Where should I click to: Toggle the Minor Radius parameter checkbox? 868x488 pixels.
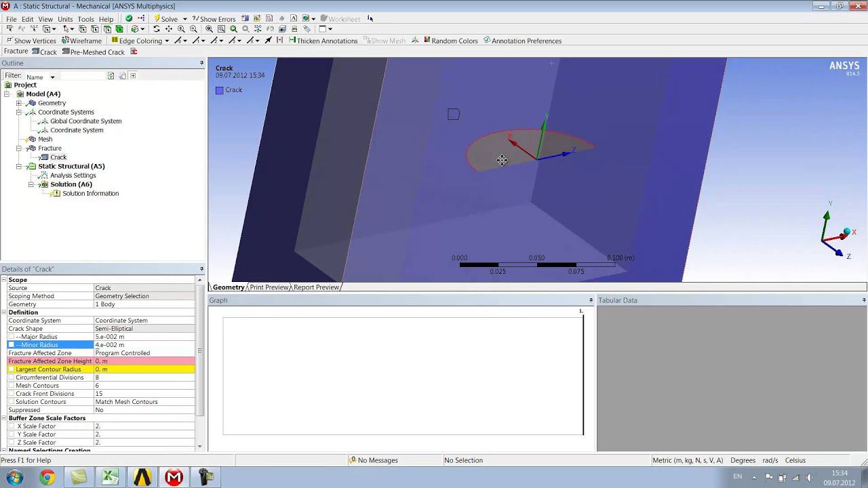[11, 345]
